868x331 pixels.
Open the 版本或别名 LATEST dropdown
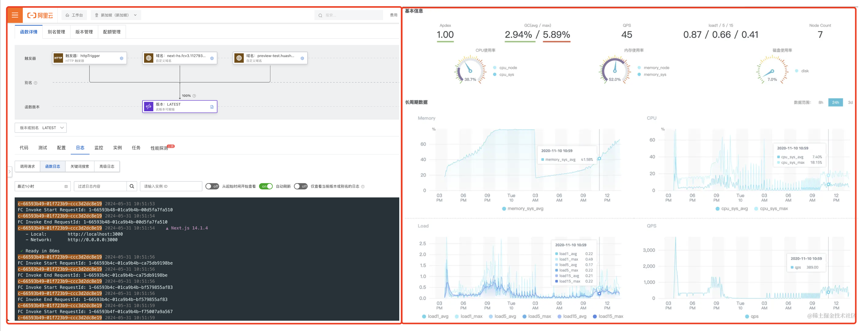point(41,128)
